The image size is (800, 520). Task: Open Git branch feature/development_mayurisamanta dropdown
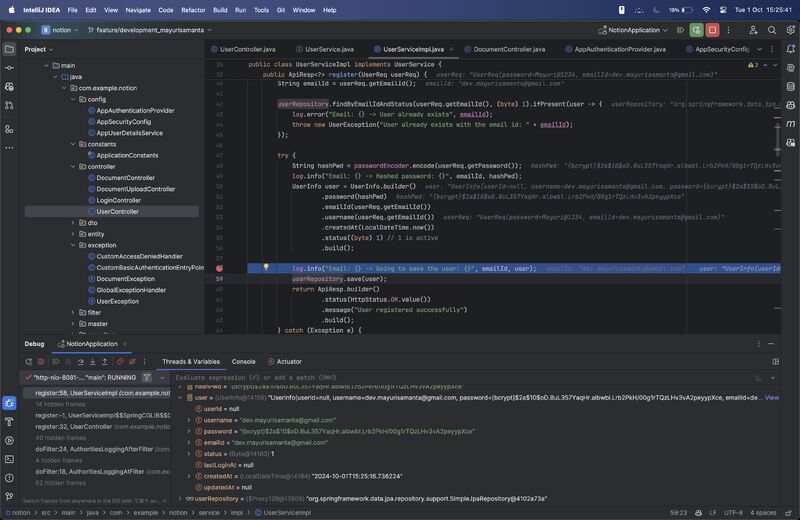point(149,30)
